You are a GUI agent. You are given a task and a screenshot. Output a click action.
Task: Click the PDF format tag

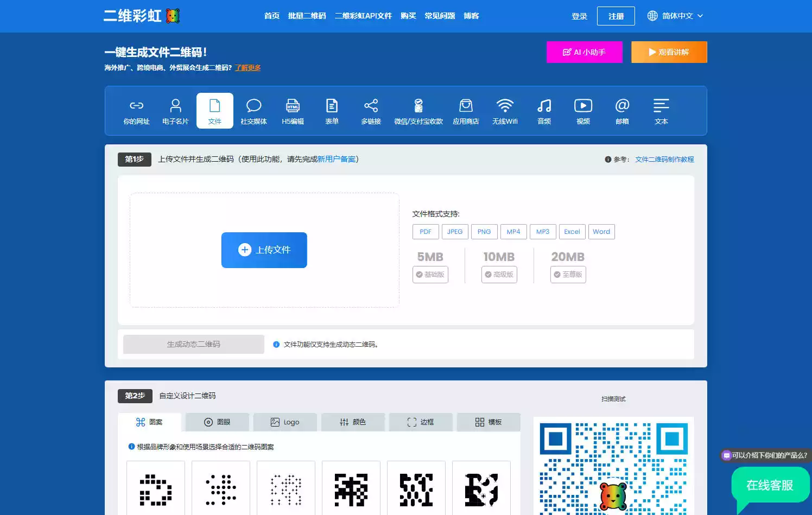tap(426, 232)
